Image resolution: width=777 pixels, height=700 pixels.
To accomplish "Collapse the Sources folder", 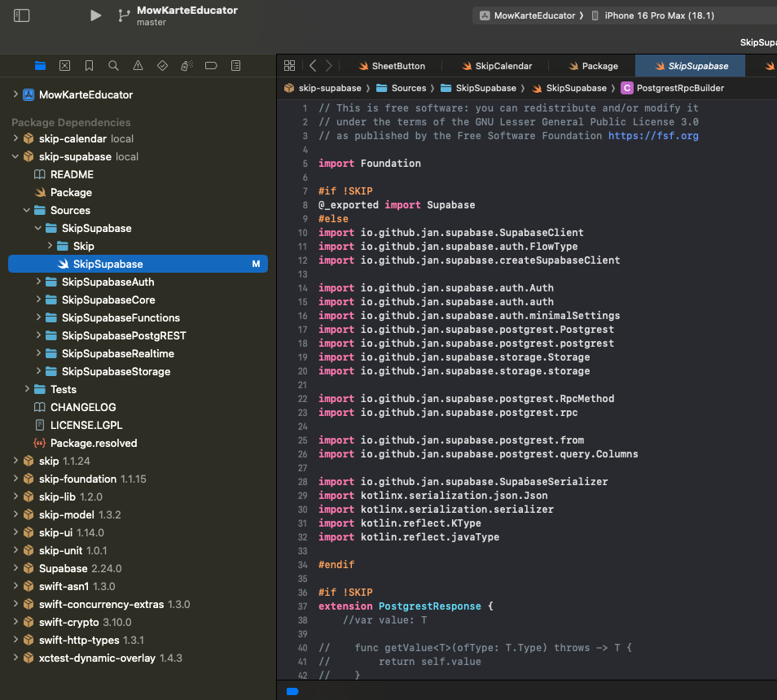I will click(27, 210).
